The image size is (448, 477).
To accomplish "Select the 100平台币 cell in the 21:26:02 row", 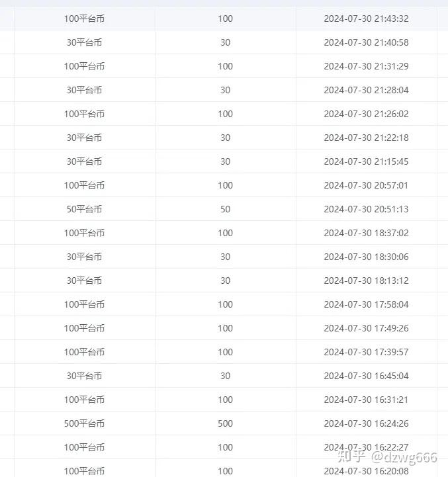I will pos(84,114).
